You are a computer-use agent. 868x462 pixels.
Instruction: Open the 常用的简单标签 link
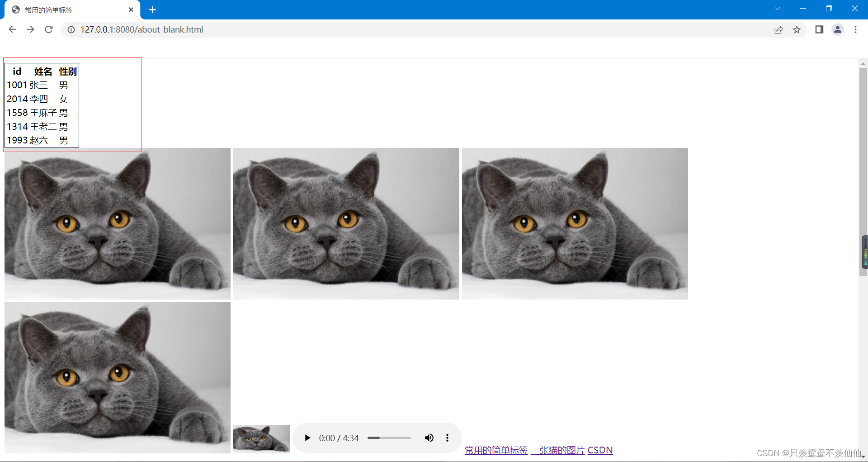(x=496, y=450)
